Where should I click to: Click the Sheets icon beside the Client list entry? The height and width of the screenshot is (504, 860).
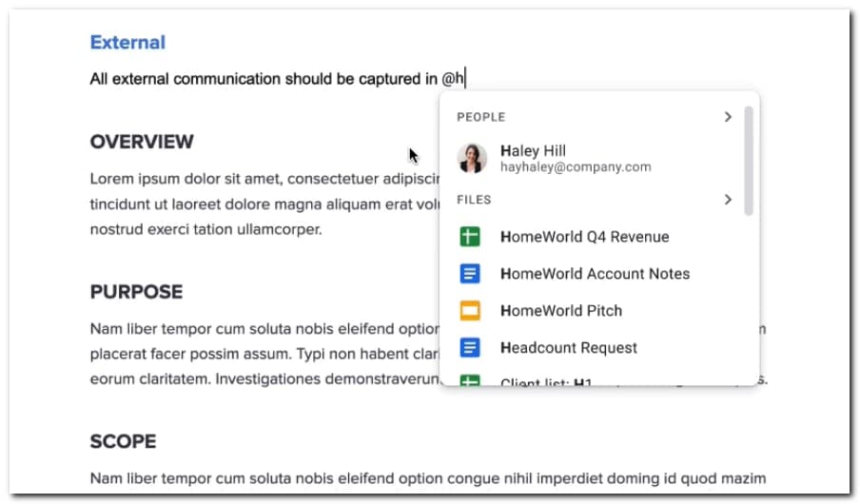470,380
